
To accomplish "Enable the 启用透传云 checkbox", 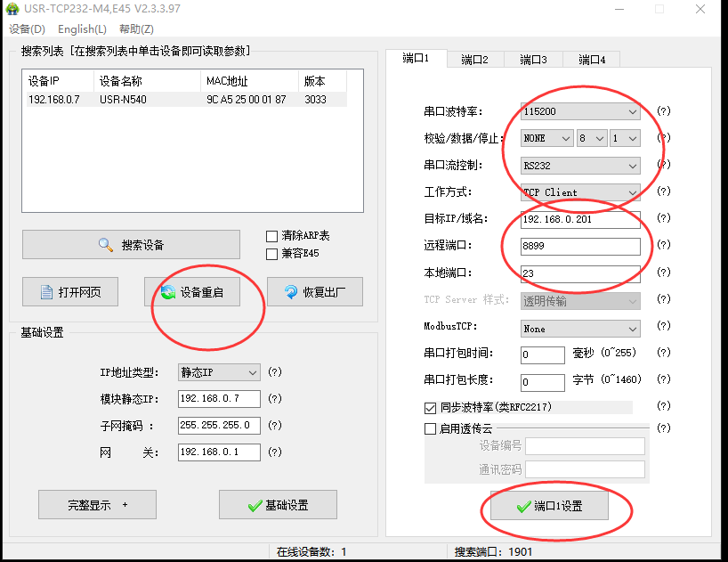I will (431, 428).
